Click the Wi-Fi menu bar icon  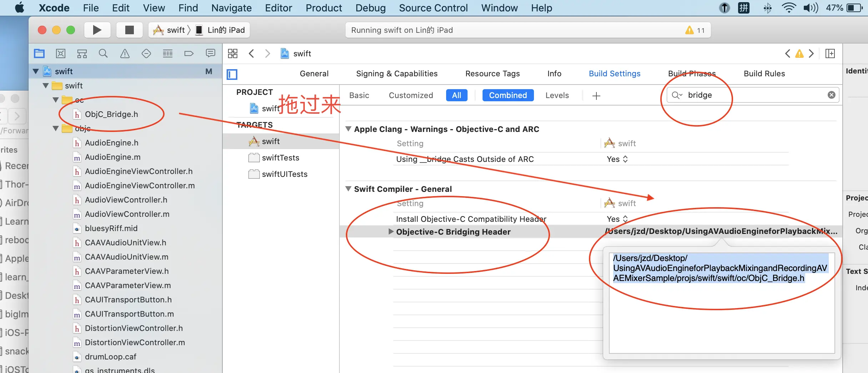tap(789, 8)
